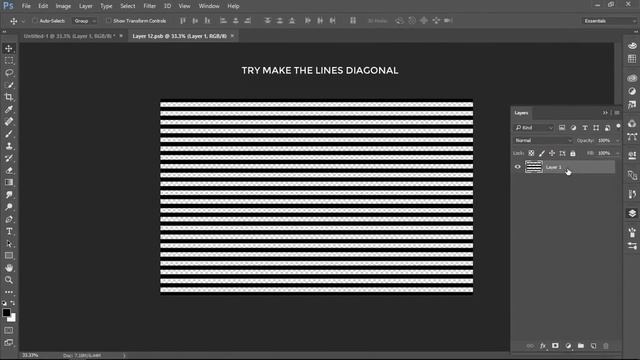Open the Filter menu
The image size is (640, 360).
pos(149,6)
